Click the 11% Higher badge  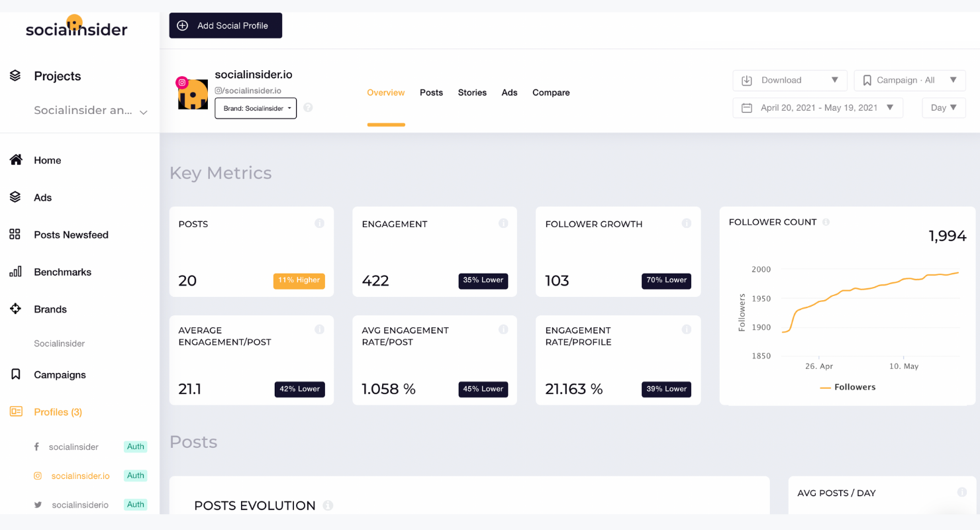coord(299,280)
